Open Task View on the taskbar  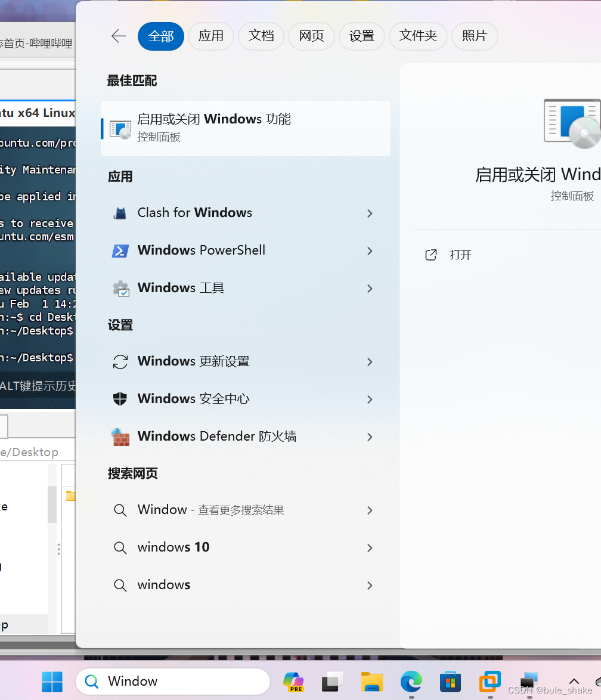point(333,682)
